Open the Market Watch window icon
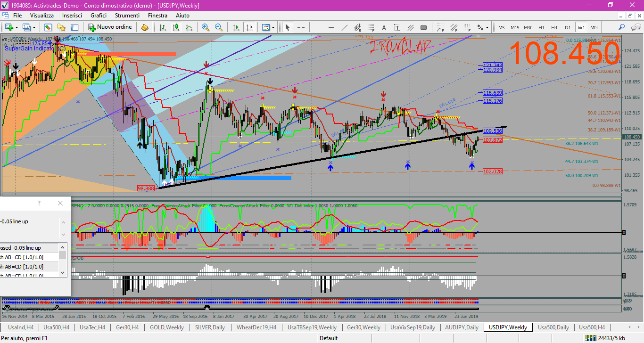 coord(48,27)
